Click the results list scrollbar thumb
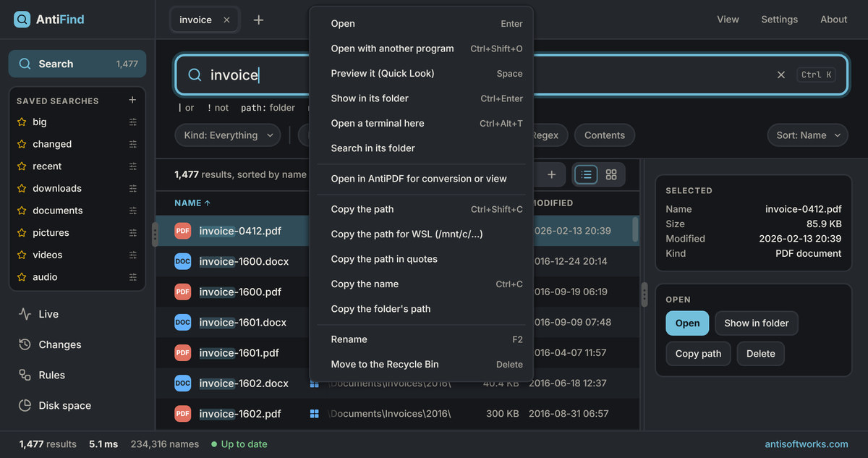Image resolution: width=868 pixels, height=458 pixels. coord(635,230)
